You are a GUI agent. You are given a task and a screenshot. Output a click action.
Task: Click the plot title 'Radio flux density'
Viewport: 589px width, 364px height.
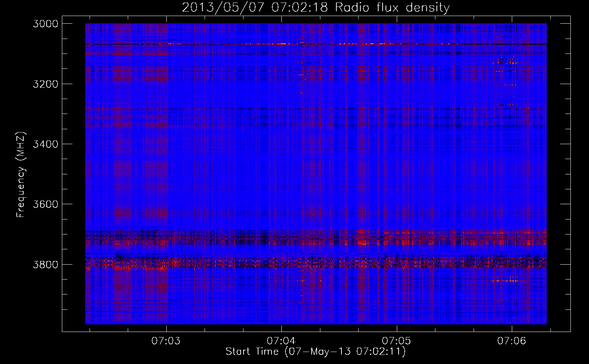click(x=392, y=7)
